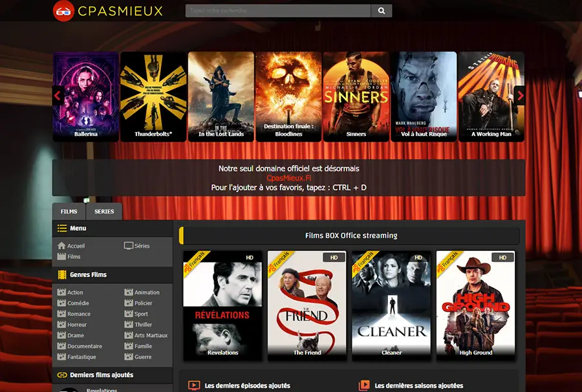Select the Guerre genre
The height and width of the screenshot is (392, 582).
(143, 357)
